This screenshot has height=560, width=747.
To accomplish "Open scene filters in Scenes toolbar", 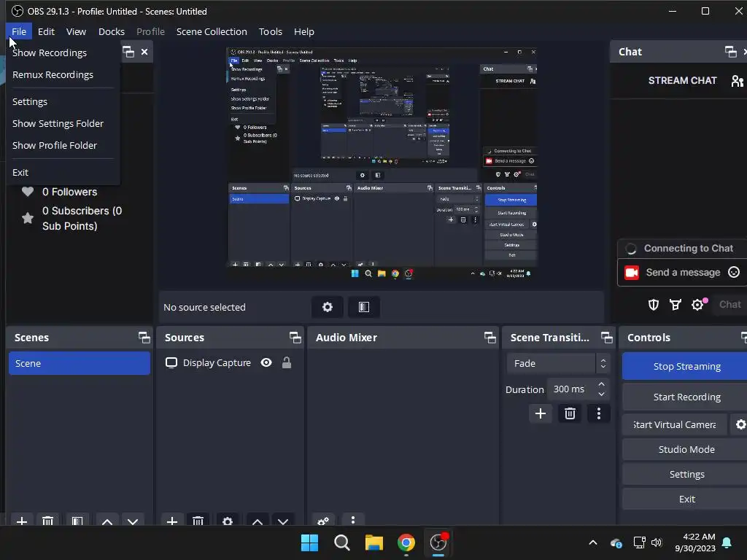I will 77,521.
